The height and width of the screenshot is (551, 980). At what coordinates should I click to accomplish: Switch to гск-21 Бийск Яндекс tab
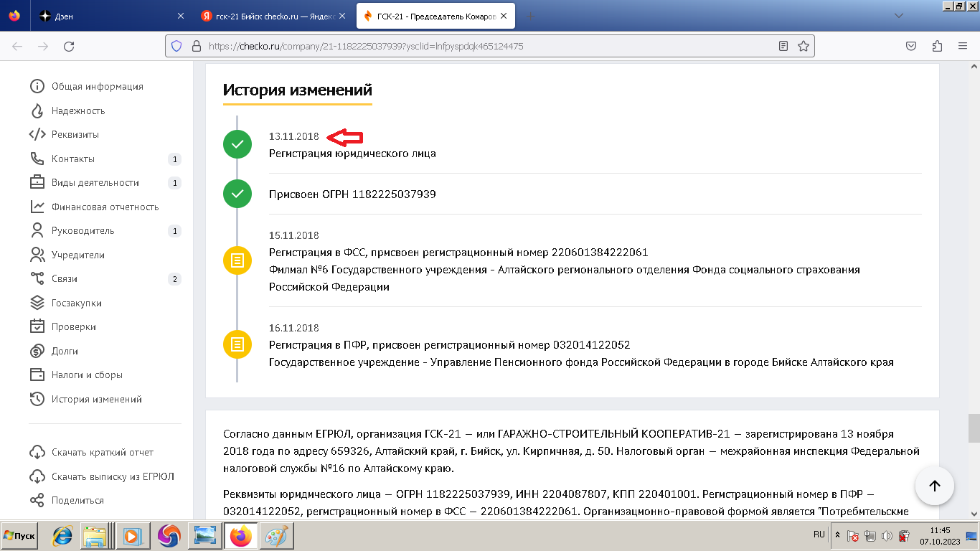[x=271, y=16]
